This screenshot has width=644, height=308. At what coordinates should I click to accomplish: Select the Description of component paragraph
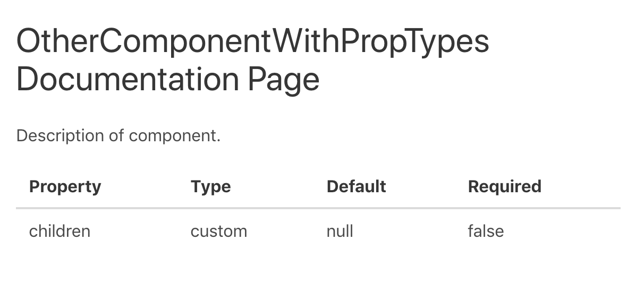tap(118, 136)
